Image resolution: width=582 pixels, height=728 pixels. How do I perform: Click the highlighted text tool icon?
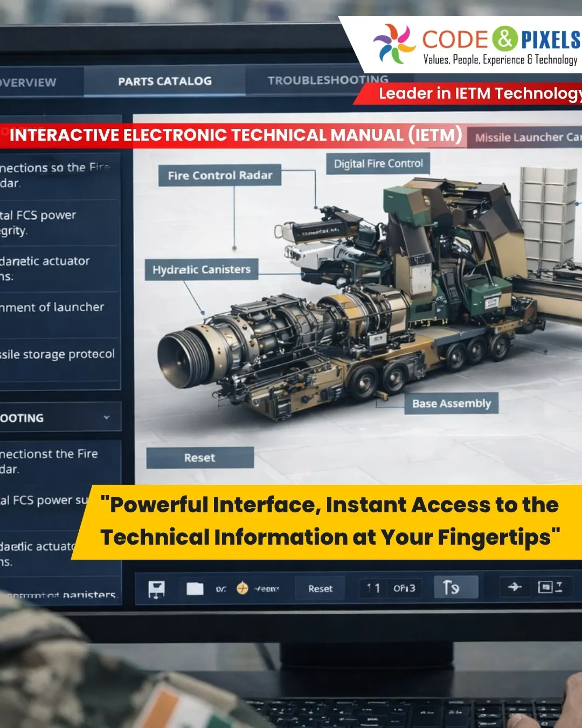455,587
